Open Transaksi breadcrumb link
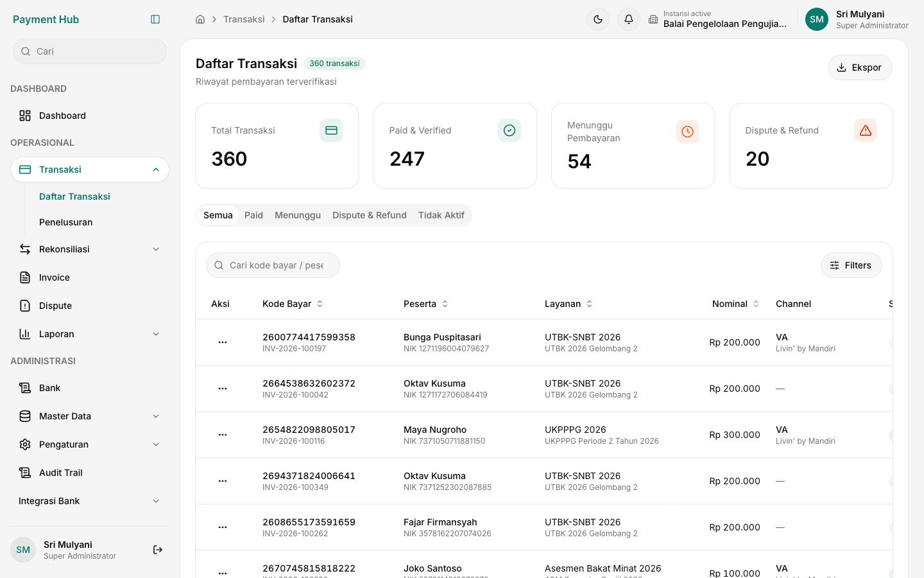The width and height of the screenshot is (924, 578). coord(244,19)
